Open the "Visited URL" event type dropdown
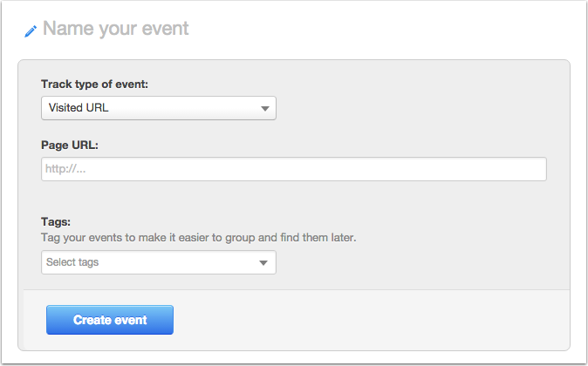The image size is (588, 366). 159,108
